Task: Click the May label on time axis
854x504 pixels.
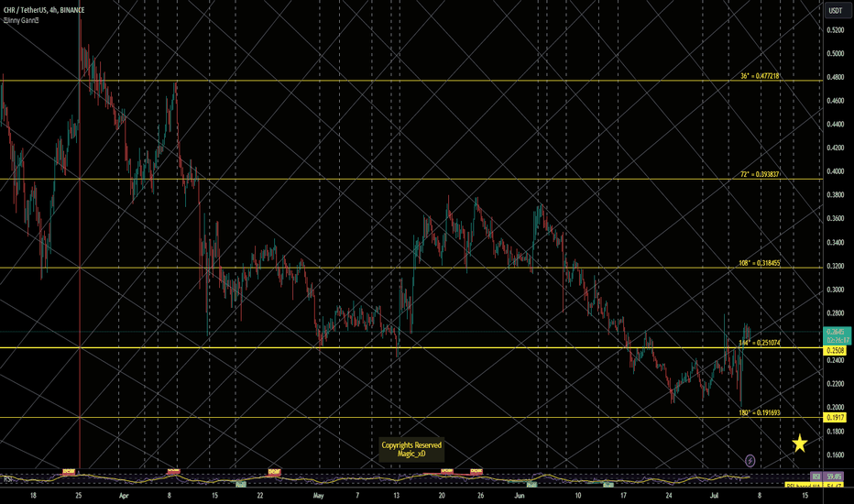Action: pyautogui.click(x=319, y=496)
